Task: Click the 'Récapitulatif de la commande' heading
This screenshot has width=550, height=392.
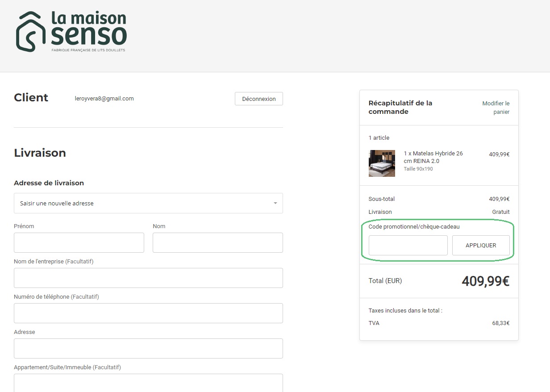Action: (400, 107)
